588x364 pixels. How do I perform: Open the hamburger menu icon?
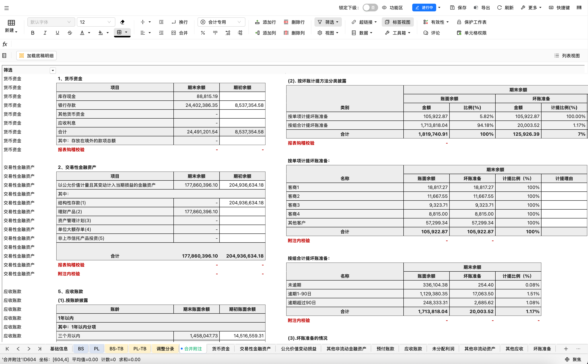7,8
